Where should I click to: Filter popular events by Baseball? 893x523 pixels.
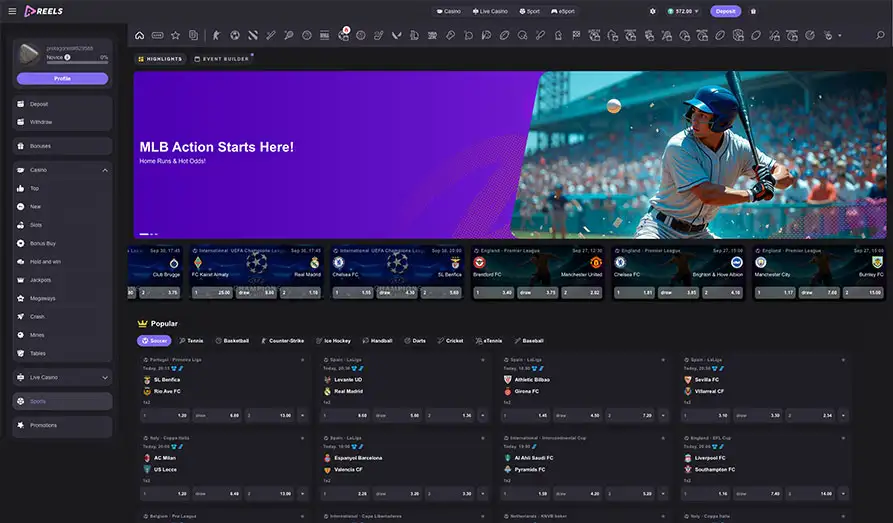pos(529,341)
